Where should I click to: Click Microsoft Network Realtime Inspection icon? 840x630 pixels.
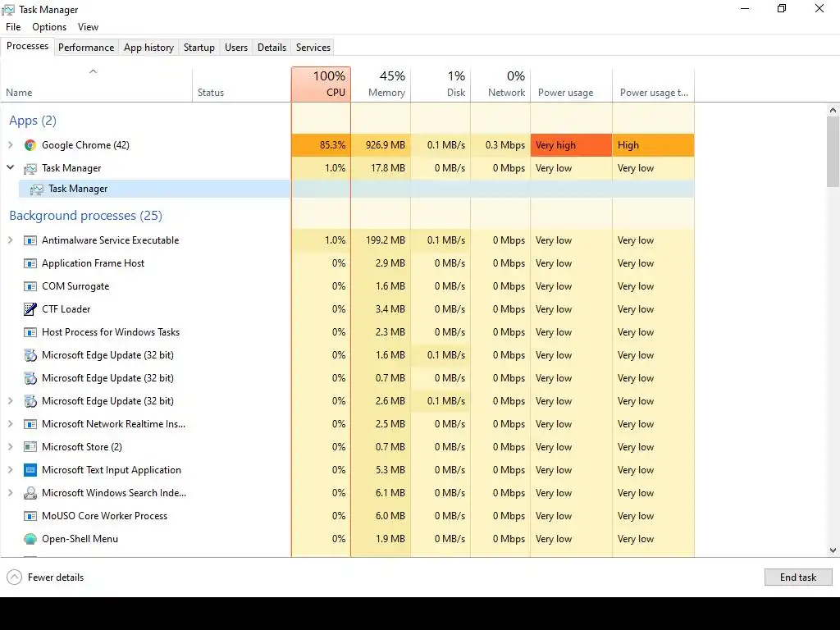[x=30, y=424]
